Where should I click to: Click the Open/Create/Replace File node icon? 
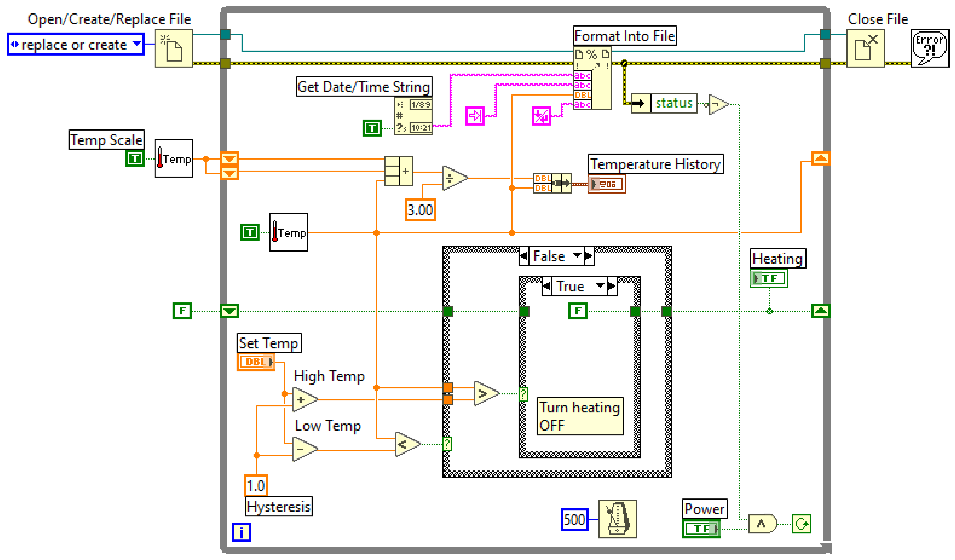[x=174, y=48]
